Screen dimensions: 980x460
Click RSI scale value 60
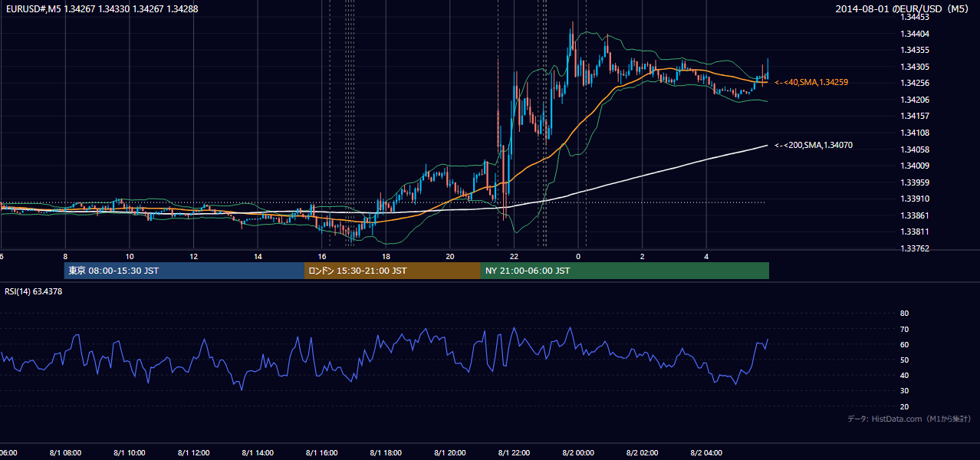905,344
